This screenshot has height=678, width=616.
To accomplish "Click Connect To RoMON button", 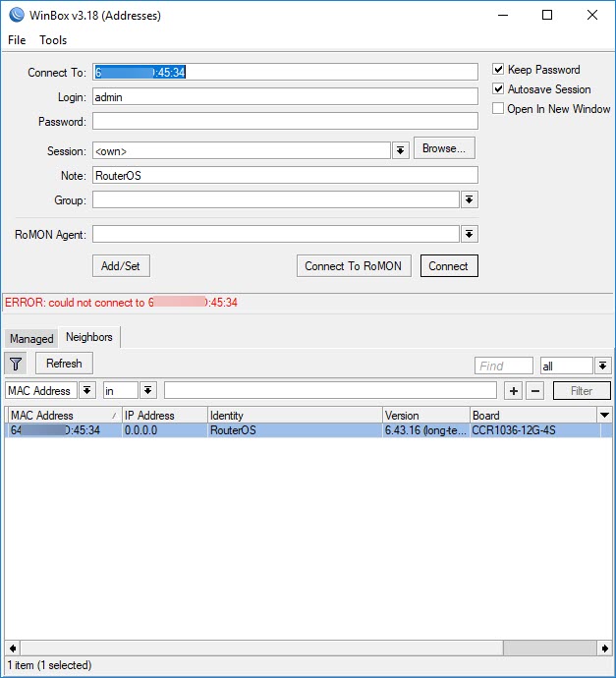I will coord(354,266).
